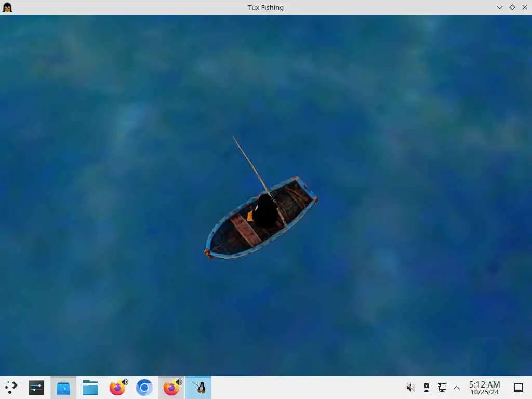Unmute the system volume tray icon
Viewport: 532px width, 399px height.
coord(410,388)
